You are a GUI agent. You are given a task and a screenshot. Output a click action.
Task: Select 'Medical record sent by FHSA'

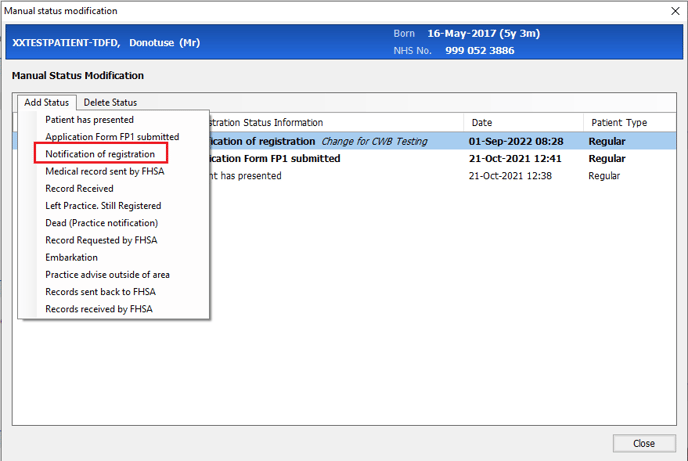pyautogui.click(x=104, y=171)
